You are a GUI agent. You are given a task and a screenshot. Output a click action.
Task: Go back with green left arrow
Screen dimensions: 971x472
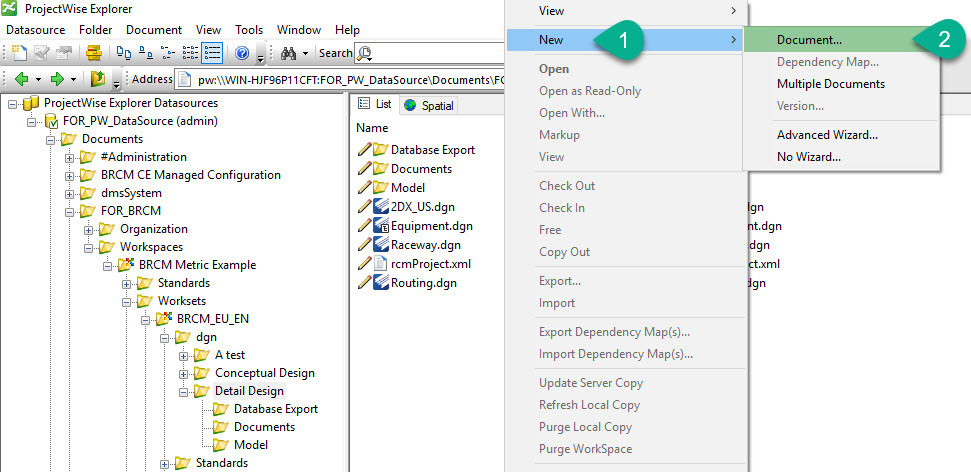[22, 79]
